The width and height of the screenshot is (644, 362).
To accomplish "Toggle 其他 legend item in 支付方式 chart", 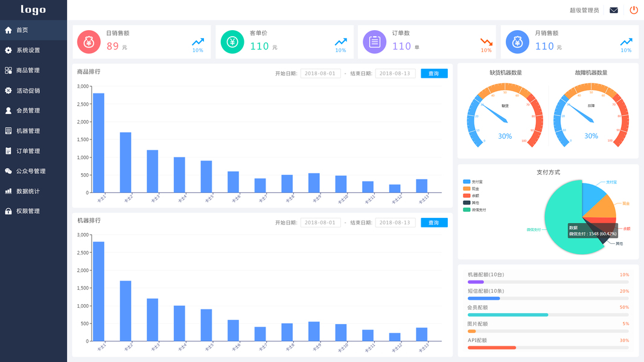I will 471,203.
